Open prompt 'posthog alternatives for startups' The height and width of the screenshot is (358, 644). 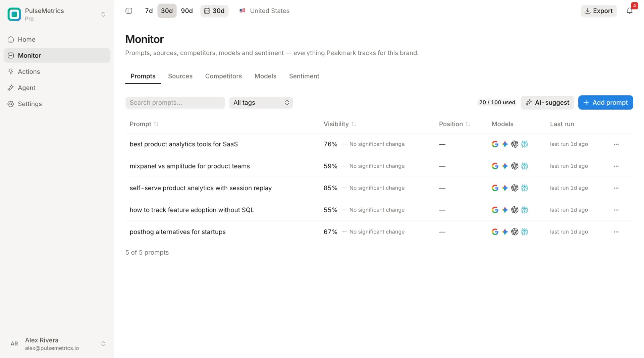(177, 232)
